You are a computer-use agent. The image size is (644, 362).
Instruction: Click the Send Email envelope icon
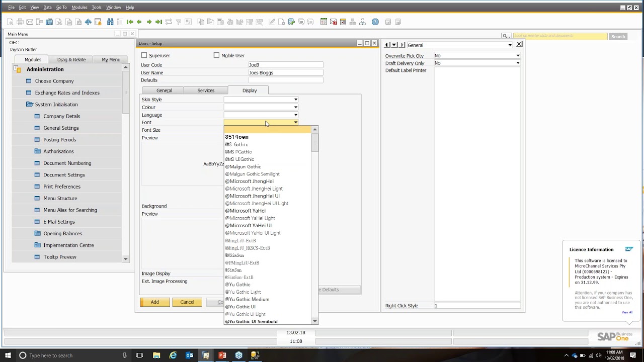click(30, 22)
